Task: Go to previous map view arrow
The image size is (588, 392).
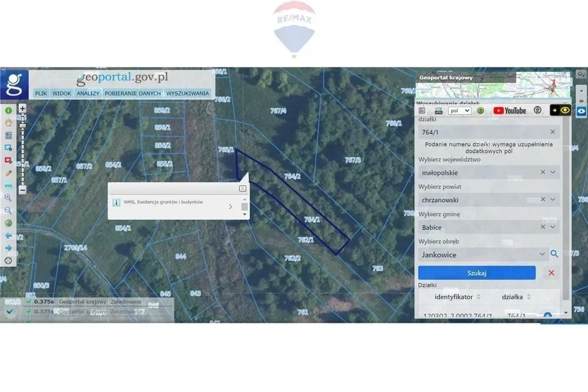Action: point(8,236)
